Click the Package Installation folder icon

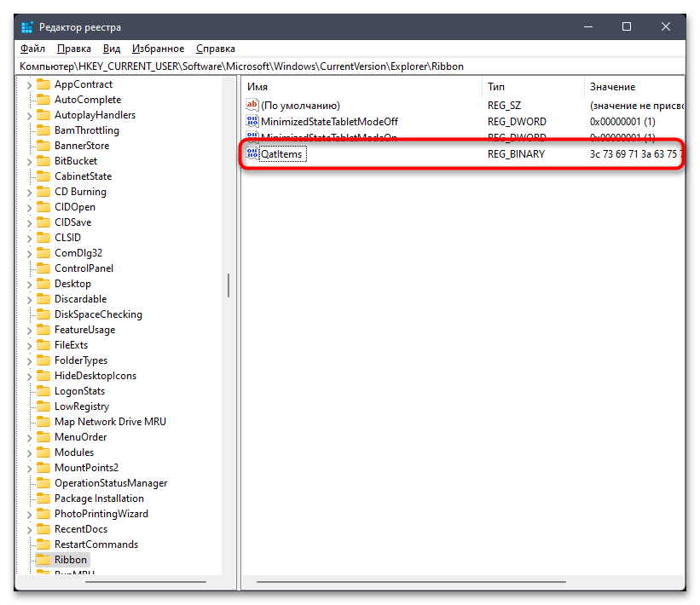(43, 498)
